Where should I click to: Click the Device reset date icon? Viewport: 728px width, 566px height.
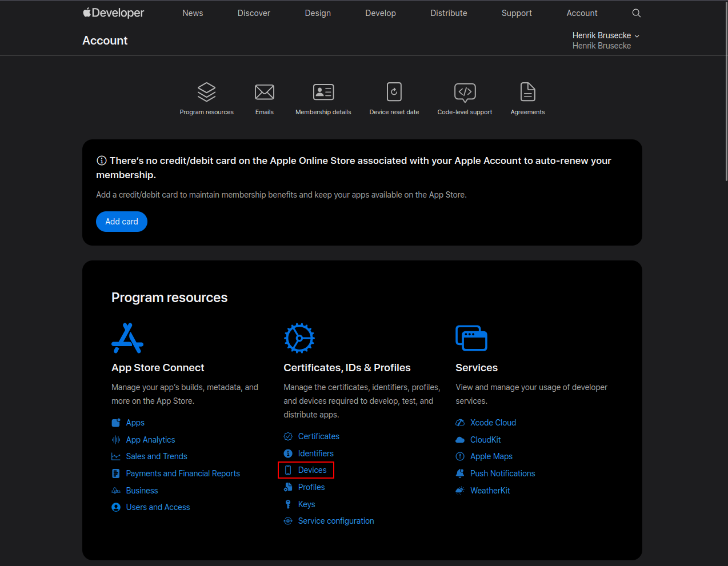(x=394, y=92)
